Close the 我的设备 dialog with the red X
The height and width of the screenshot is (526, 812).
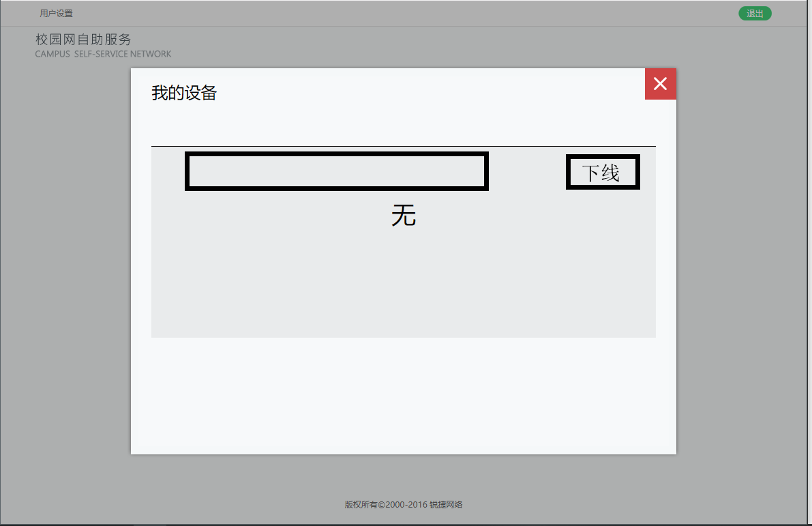pyautogui.click(x=660, y=83)
